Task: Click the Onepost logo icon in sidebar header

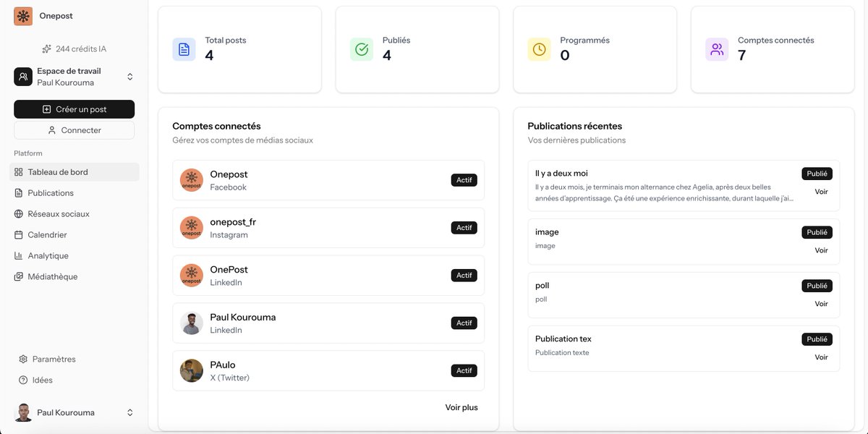Action: pos(23,16)
